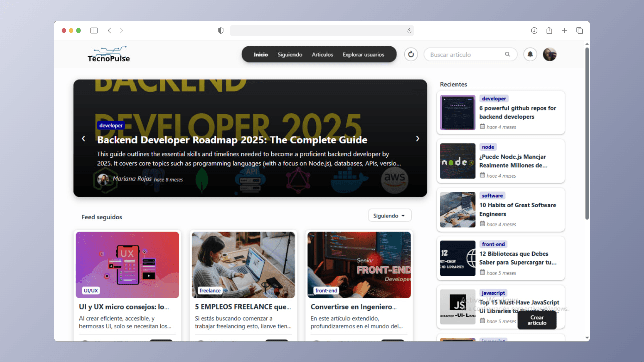Click the "Recientes" sidebar heading
The width and height of the screenshot is (644, 362).
click(453, 84)
